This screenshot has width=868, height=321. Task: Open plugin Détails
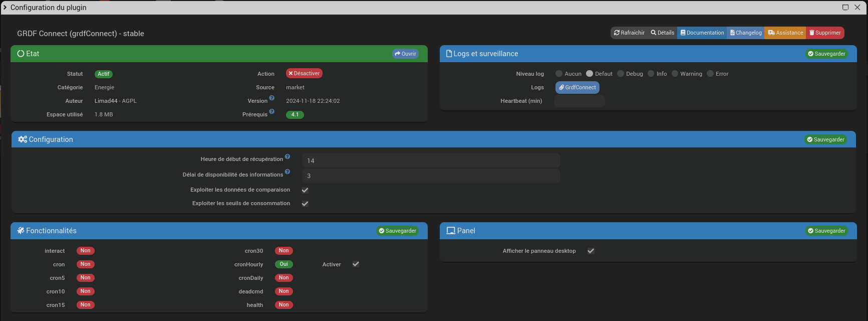click(x=662, y=33)
